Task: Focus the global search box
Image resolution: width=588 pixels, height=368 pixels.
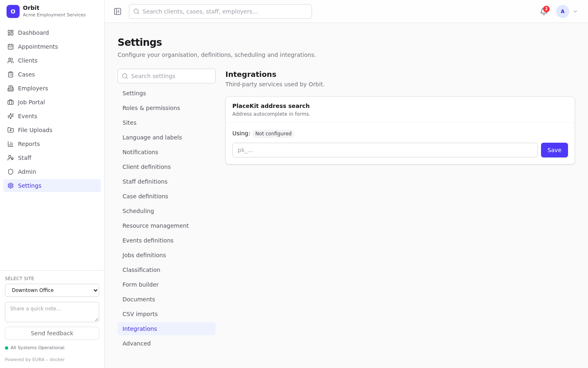Action: pyautogui.click(x=220, y=11)
